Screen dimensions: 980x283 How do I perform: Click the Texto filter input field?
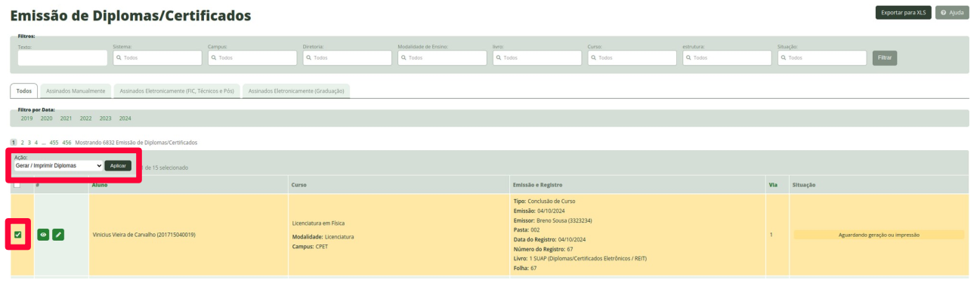click(63, 58)
